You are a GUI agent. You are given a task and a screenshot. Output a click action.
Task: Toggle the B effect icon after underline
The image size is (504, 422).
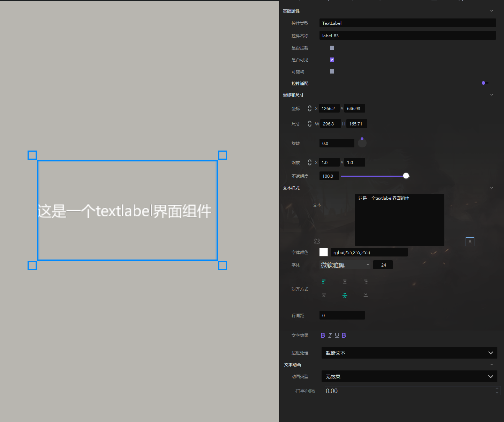344,335
